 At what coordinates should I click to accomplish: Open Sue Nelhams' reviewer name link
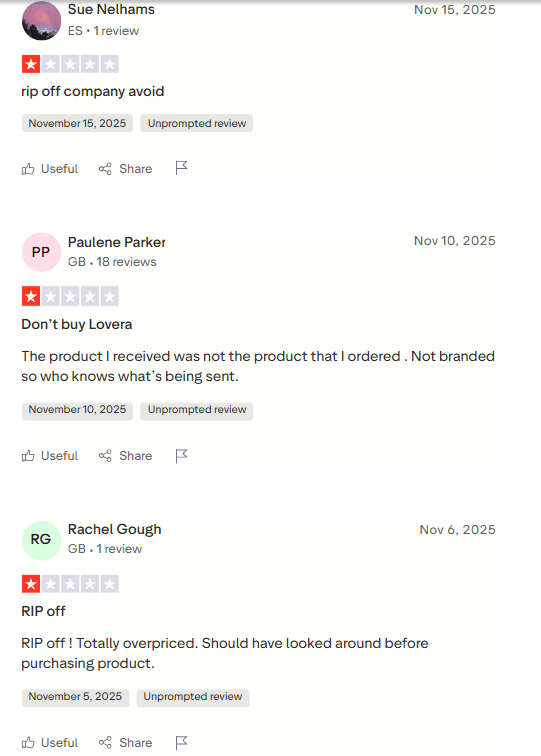pyautogui.click(x=111, y=10)
